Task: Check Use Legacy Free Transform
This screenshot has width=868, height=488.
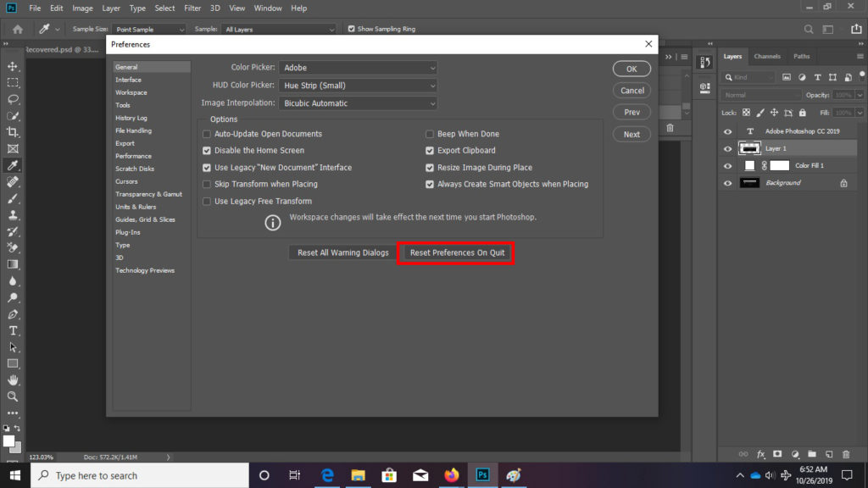Action: [x=207, y=202]
